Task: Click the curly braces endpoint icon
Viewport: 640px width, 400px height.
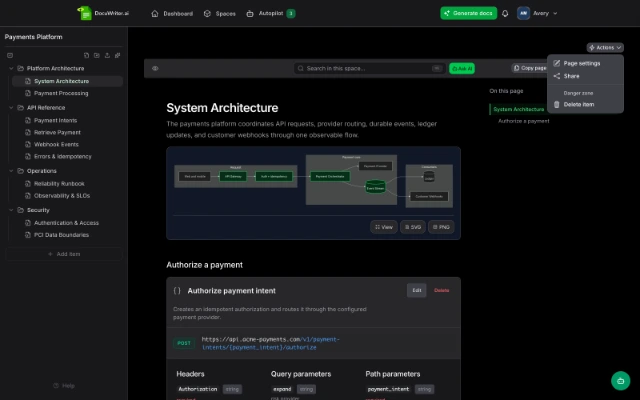Action: tap(177, 291)
